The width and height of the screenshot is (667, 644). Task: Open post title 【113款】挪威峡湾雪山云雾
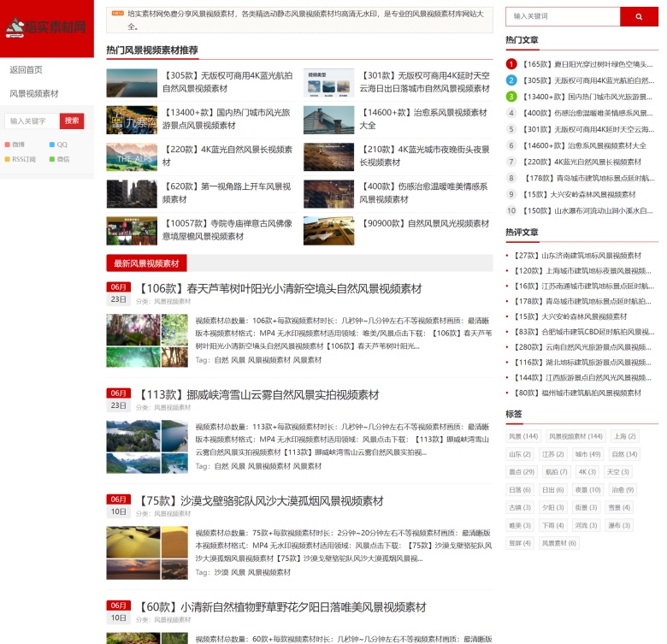click(x=258, y=395)
